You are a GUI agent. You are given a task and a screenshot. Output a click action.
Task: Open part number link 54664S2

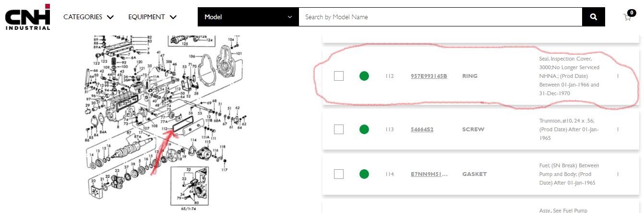[422, 129]
